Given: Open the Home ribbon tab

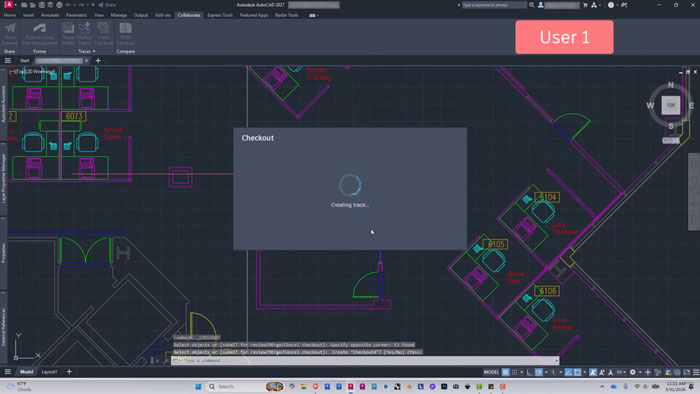Looking at the screenshot, I should 10,15.
